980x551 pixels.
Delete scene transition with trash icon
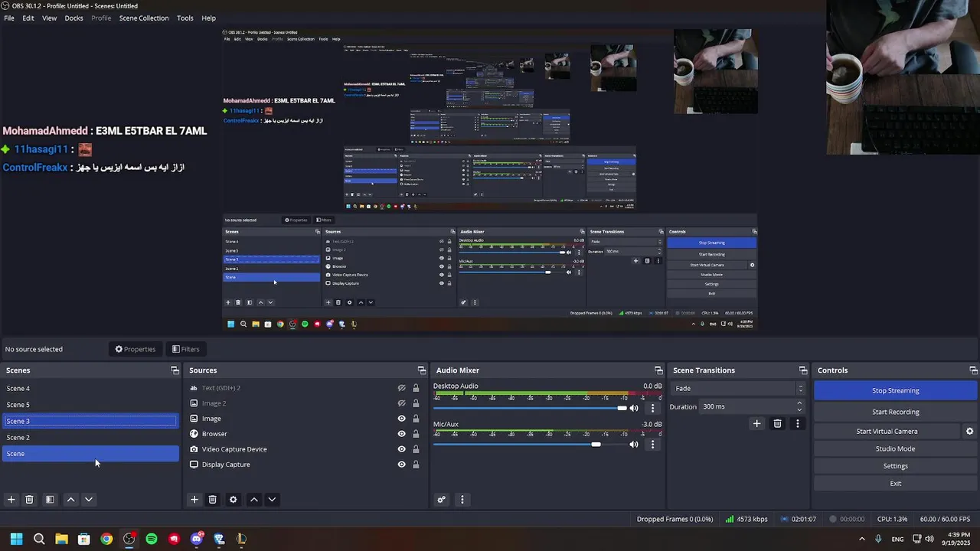tap(777, 423)
